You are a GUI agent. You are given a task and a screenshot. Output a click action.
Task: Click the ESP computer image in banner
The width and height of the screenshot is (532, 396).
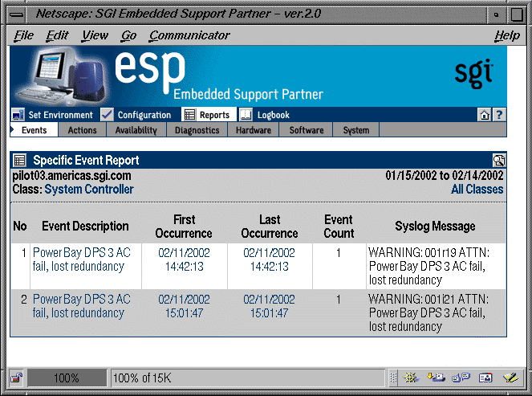coord(61,76)
